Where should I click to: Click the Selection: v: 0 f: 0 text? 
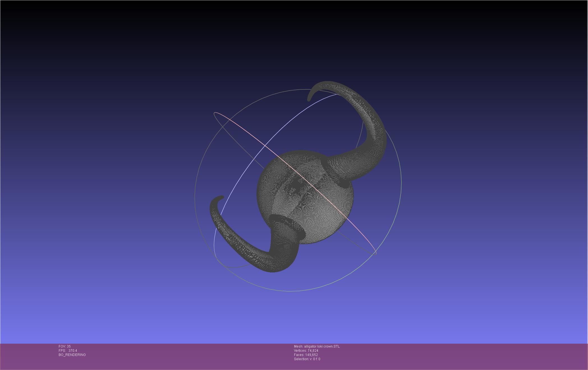click(307, 359)
